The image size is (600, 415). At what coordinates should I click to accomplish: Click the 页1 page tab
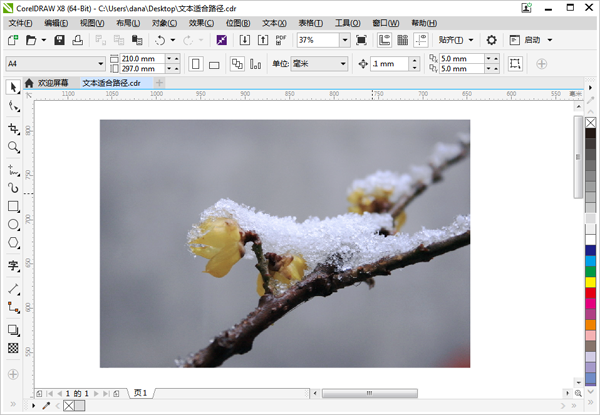(141, 393)
